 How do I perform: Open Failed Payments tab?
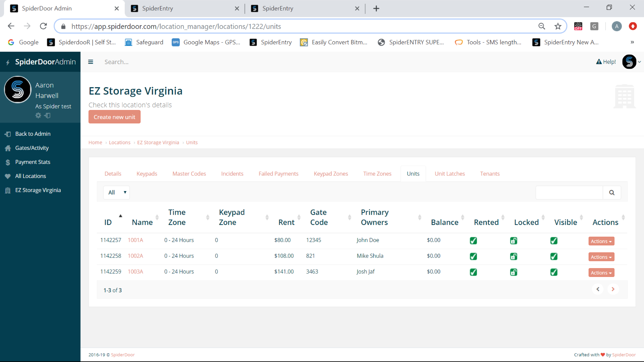[278, 174]
